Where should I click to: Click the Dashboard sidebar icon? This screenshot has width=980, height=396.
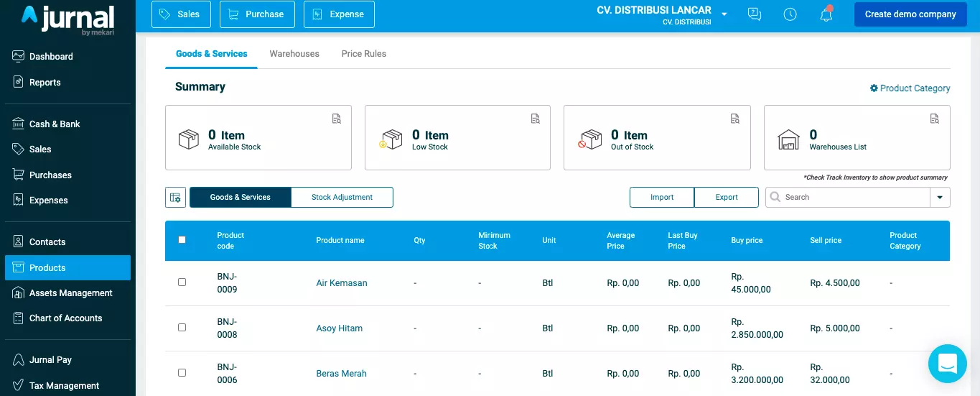point(19,56)
